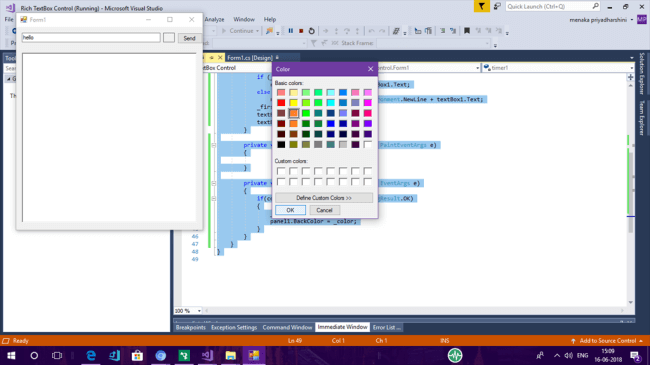Pick the black basic color swatch
650x365 pixels.
point(281,144)
